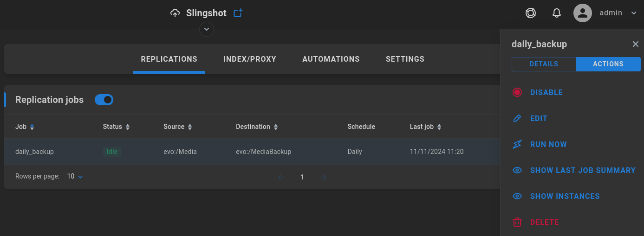Select the daily_backup job row name

34,152
